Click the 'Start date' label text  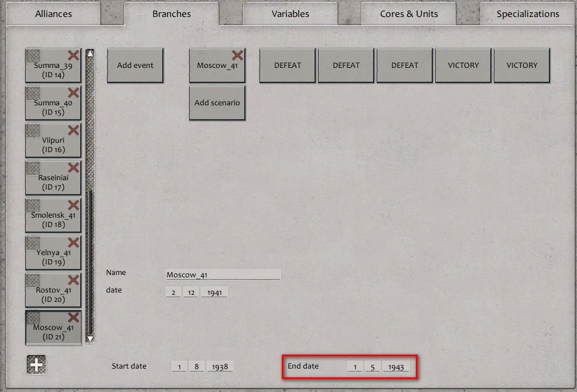point(129,366)
